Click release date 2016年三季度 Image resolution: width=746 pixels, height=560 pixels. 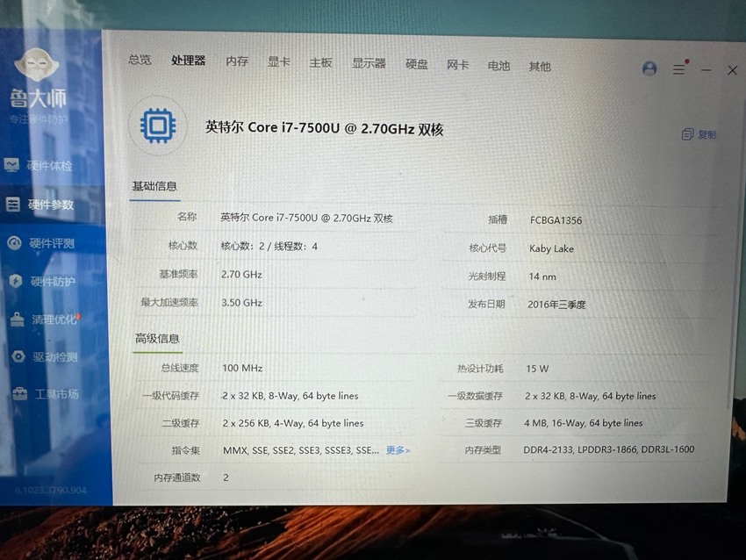(x=556, y=305)
